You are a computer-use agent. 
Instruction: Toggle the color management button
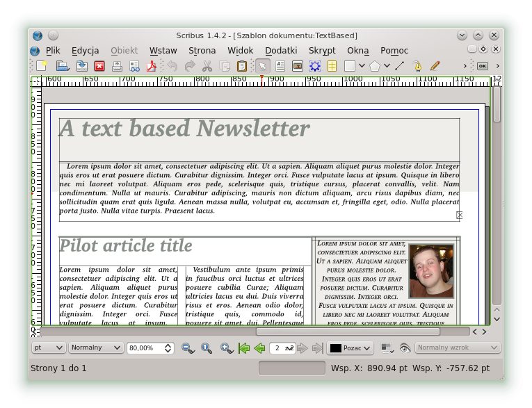click(387, 348)
